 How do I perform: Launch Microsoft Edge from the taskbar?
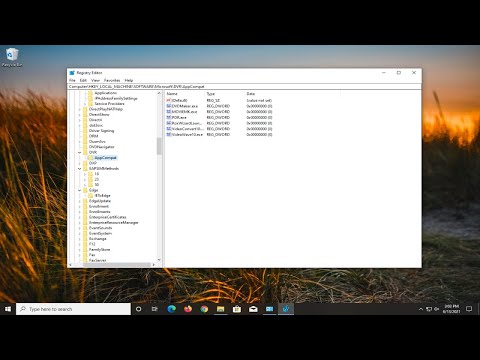[171, 309]
